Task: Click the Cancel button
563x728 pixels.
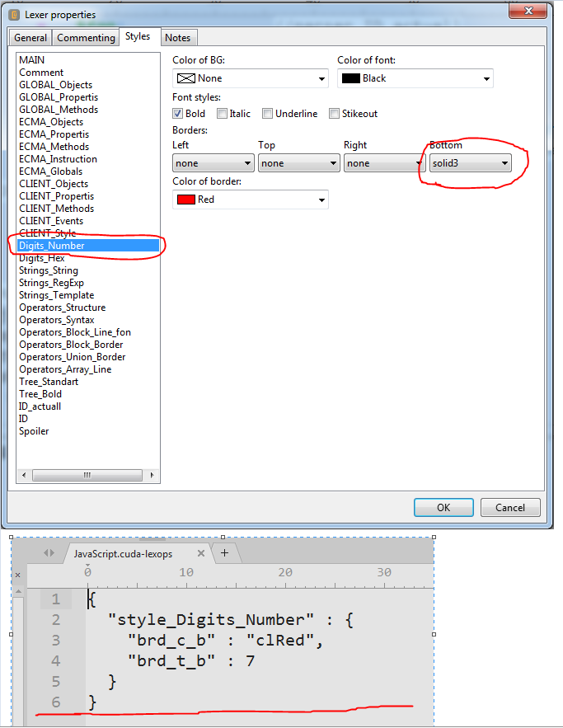Action: click(x=509, y=508)
